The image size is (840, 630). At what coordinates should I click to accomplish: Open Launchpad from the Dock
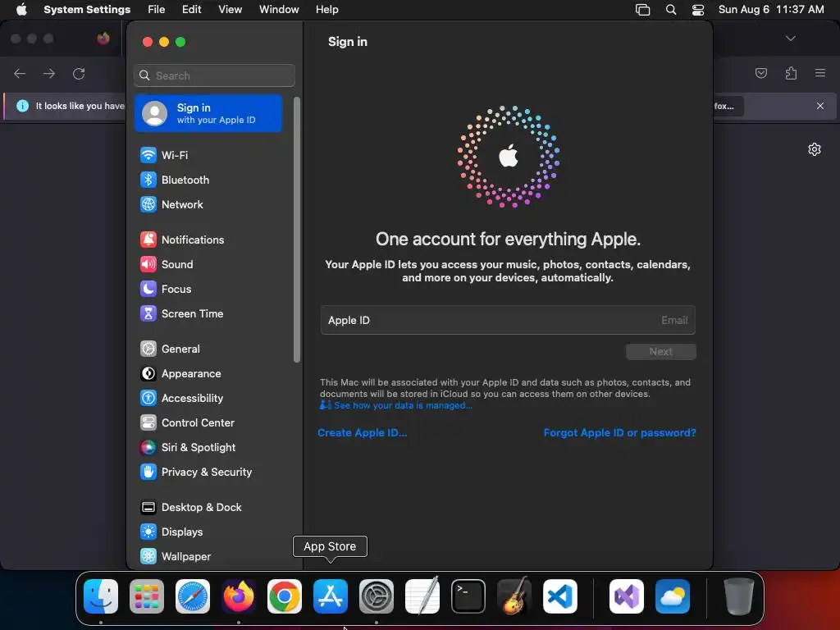pyautogui.click(x=147, y=596)
